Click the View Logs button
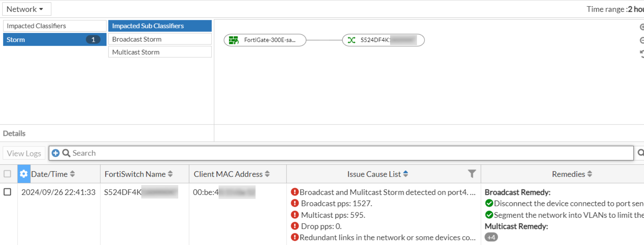The height and width of the screenshot is (245, 644). click(24, 153)
